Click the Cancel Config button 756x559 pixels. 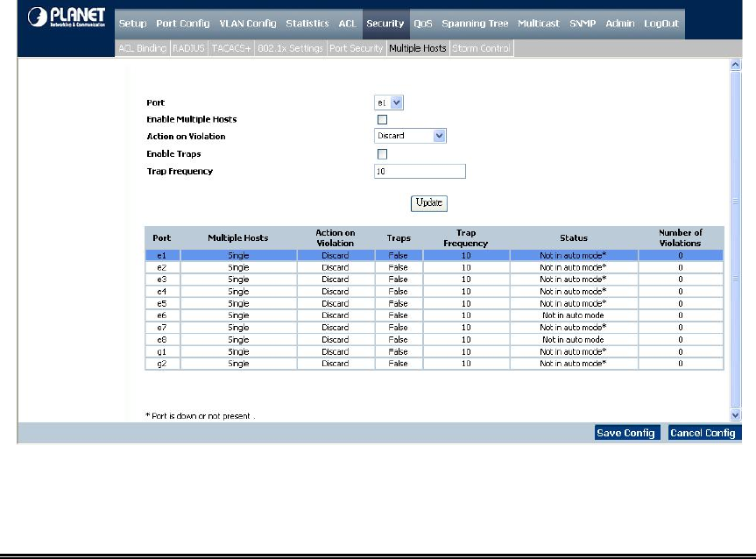tap(703, 433)
